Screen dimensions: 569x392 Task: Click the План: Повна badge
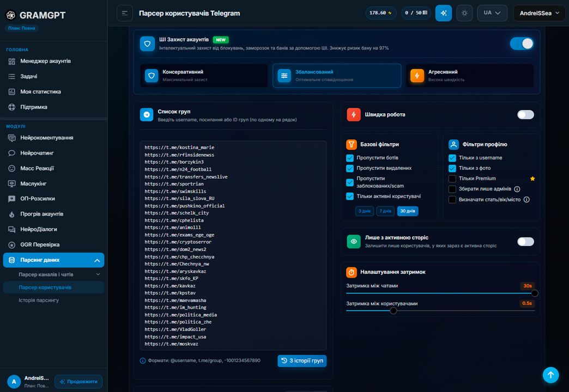pos(22,28)
